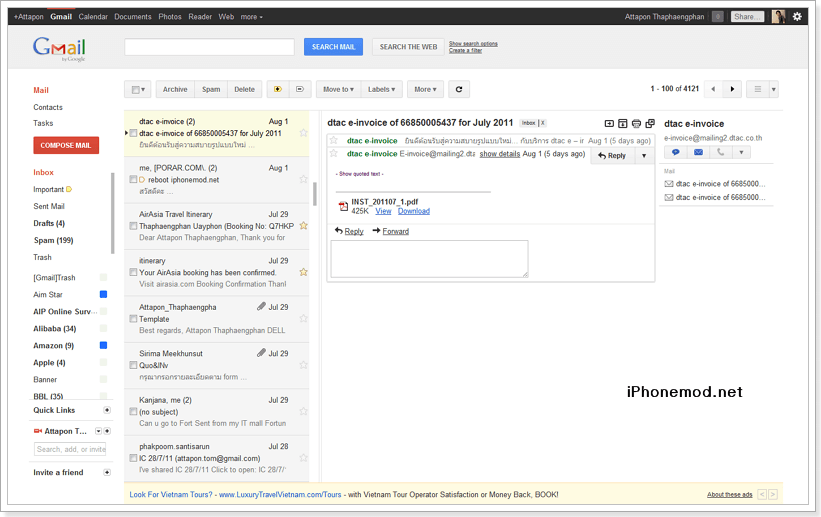Tick checkbox for dtac e-invoice email
This screenshot has width=821, height=517.
tap(133, 133)
